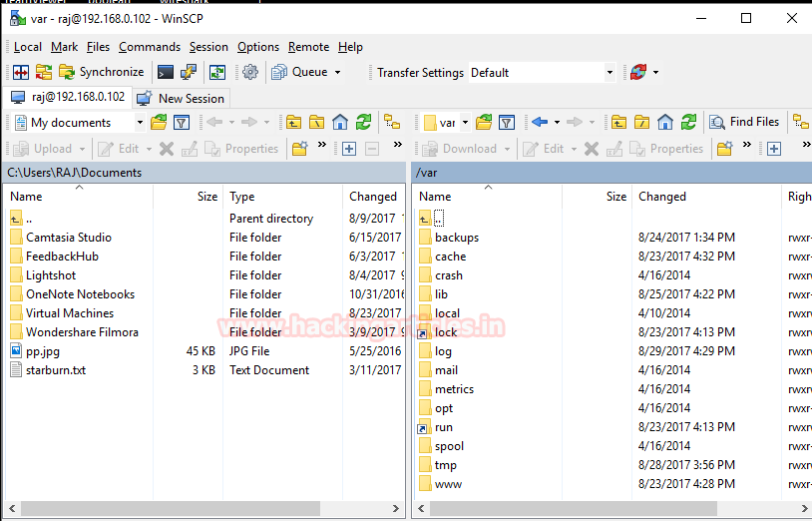Click remote panel Home Directory icon
The height and width of the screenshot is (521, 812).
(x=665, y=123)
